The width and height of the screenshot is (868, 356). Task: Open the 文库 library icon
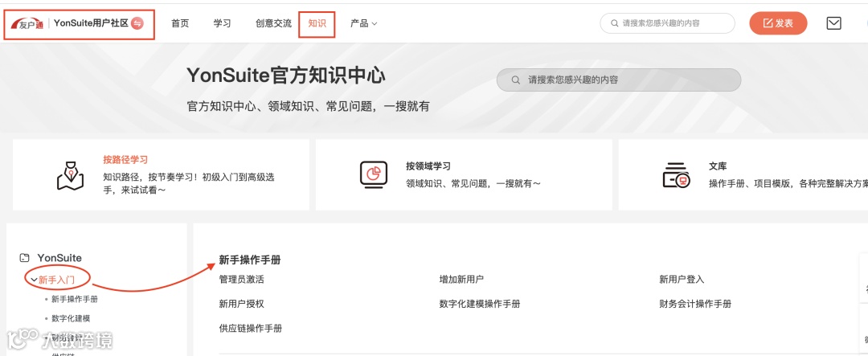(x=677, y=175)
